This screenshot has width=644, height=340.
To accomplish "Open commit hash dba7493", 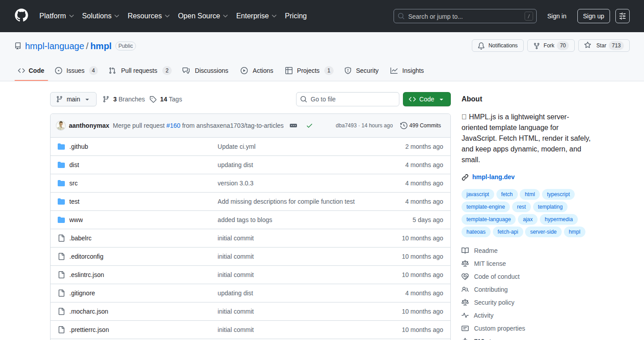I will [346, 126].
